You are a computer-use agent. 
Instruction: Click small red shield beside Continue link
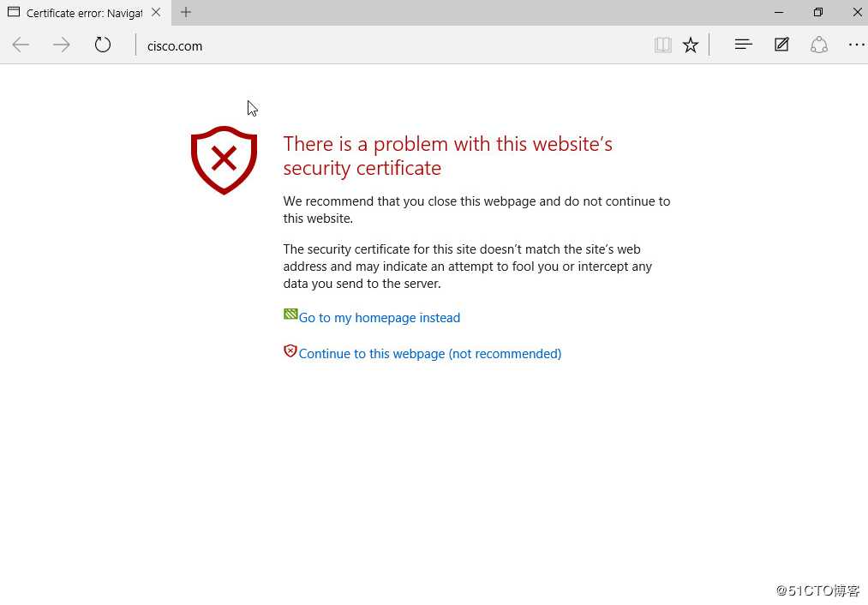click(x=290, y=350)
